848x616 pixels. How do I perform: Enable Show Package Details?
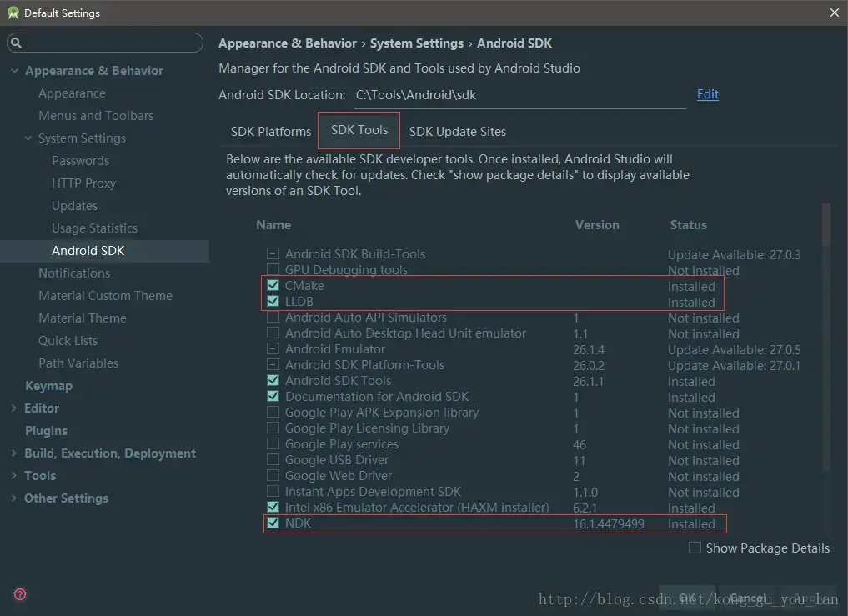(695, 548)
